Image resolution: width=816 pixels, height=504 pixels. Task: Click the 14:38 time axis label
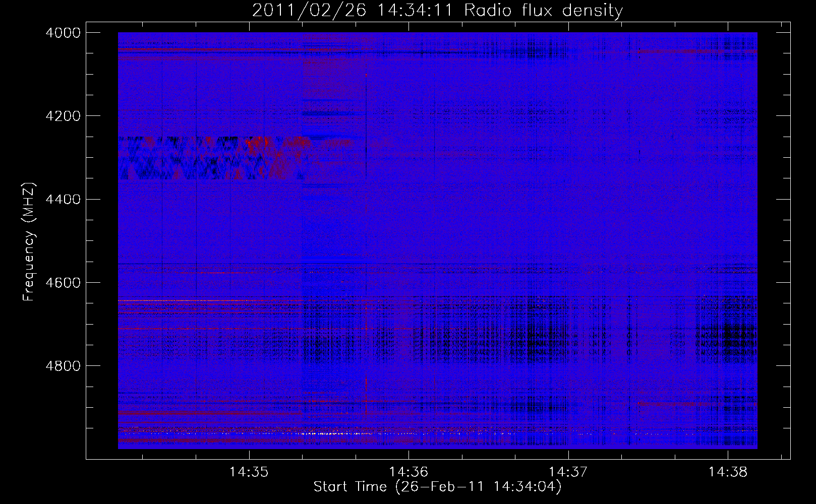pyautogui.click(x=728, y=472)
